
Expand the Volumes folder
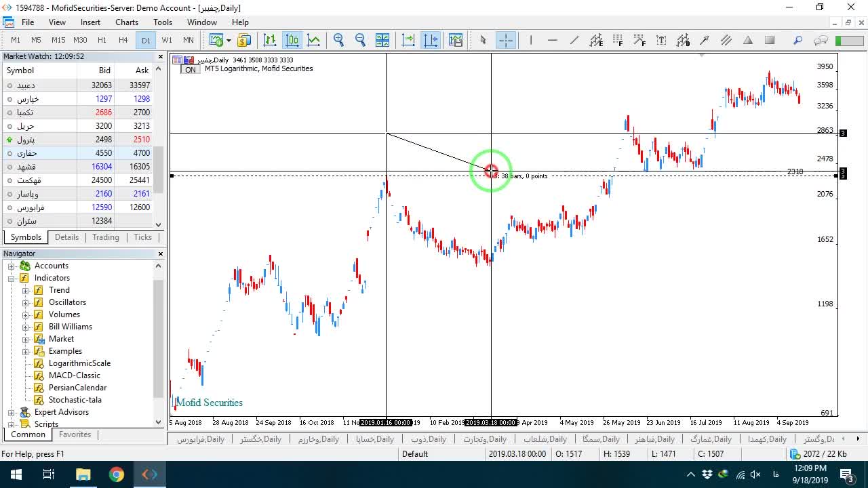pyautogui.click(x=26, y=314)
